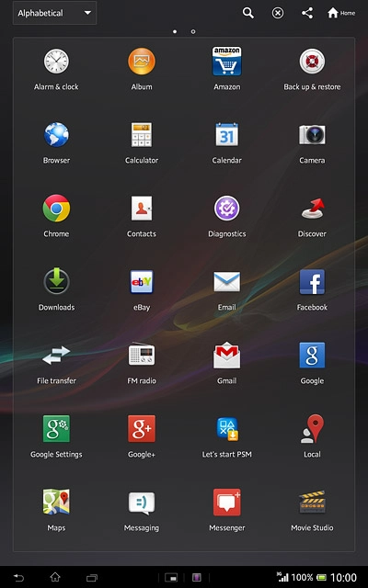Viewport: 368px width, 588px height.
Task: Open the Local places app
Action: (x=312, y=429)
